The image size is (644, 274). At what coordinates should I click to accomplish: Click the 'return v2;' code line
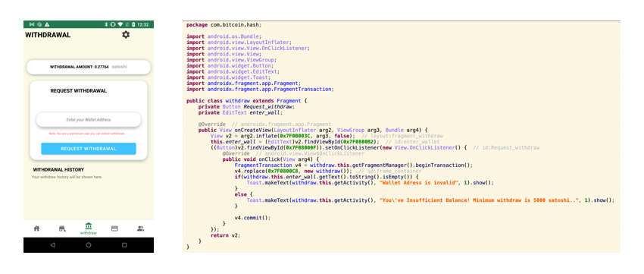pos(225,235)
